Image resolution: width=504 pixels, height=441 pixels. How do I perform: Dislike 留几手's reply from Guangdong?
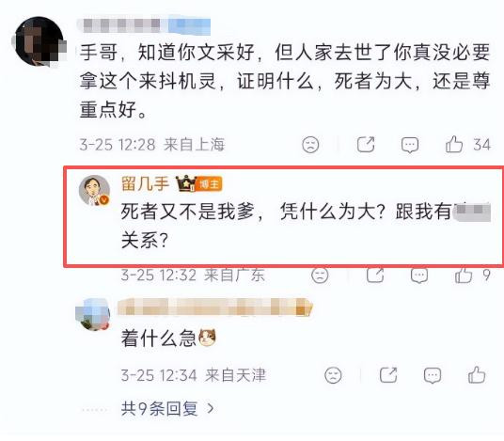[320, 276]
